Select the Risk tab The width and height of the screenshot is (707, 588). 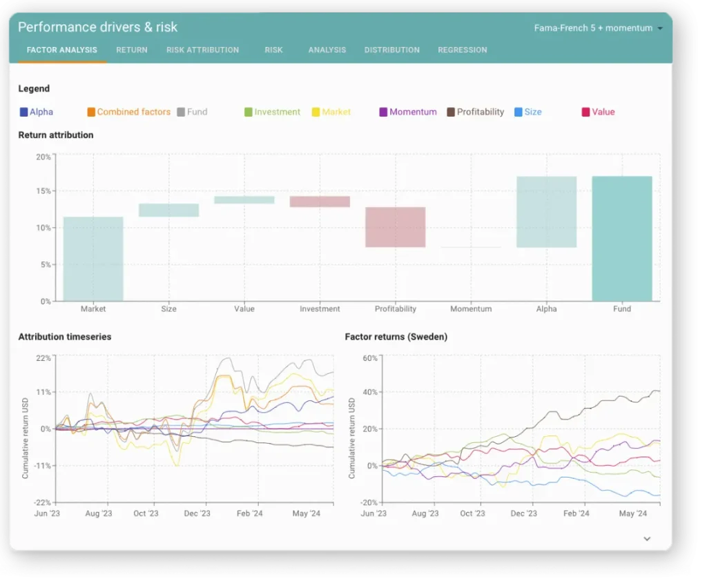(x=273, y=50)
